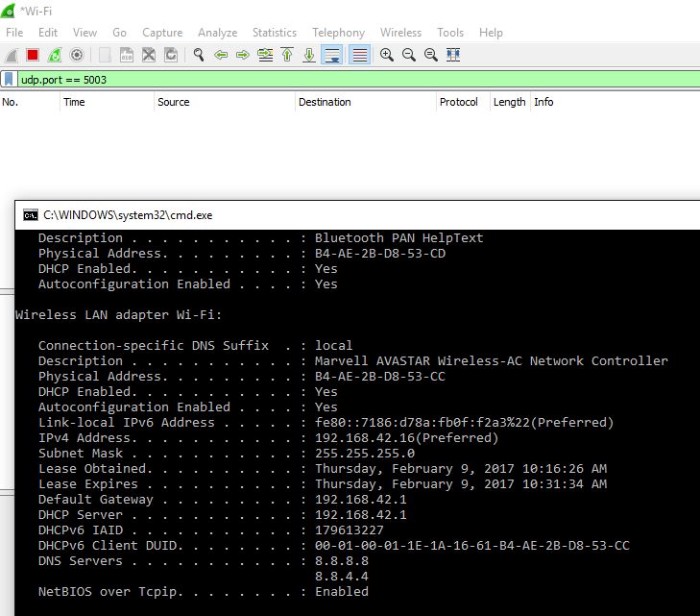Sort packets by Time column header
This screenshot has height=616, width=700.
tap(107, 102)
